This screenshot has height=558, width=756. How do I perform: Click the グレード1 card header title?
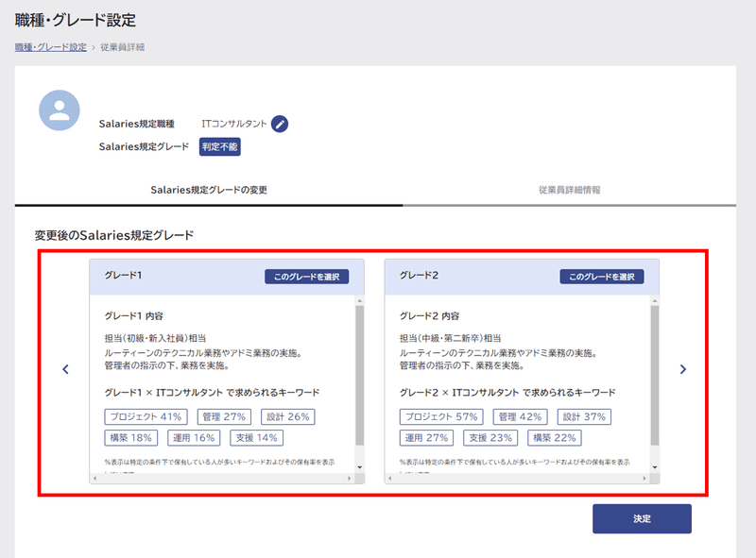(124, 276)
